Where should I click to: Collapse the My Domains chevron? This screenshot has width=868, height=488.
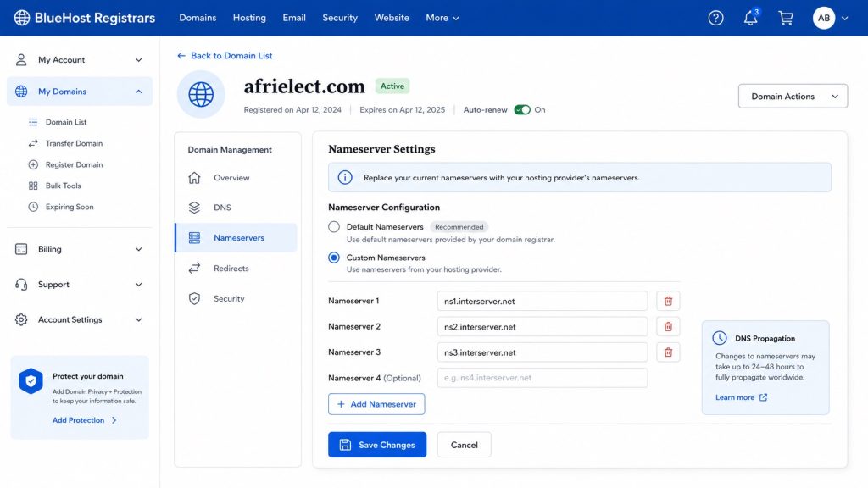(x=138, y=91)
